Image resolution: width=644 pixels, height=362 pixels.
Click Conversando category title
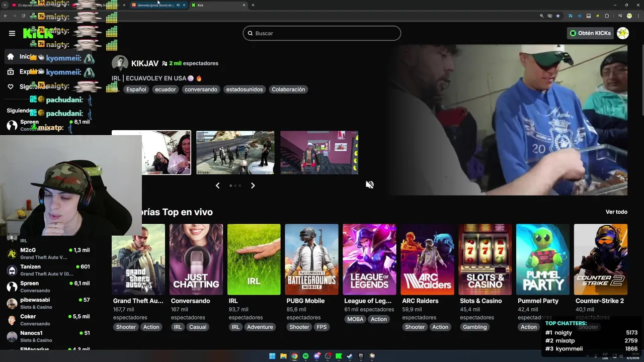pos(190,301)
